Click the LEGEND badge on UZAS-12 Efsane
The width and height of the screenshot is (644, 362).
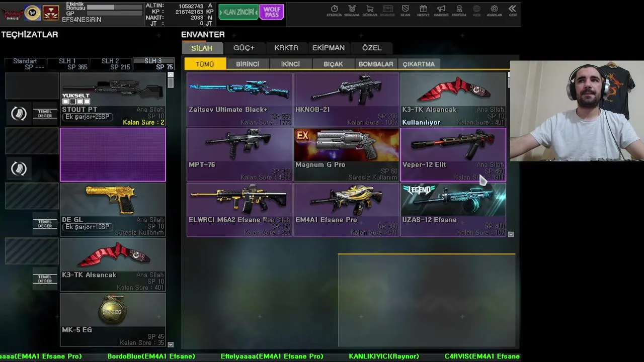tap(419, 190)
